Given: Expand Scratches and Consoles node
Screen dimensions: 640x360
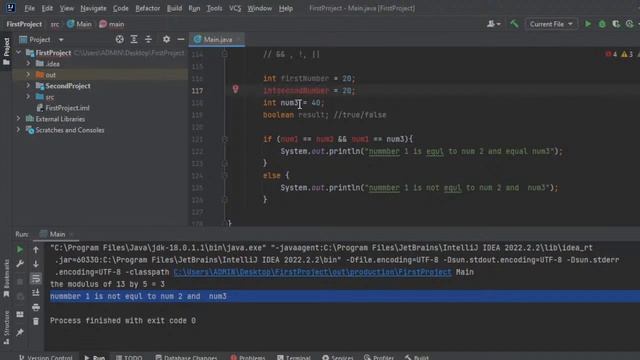Looking at the screenshot, I should coord(18,130).
